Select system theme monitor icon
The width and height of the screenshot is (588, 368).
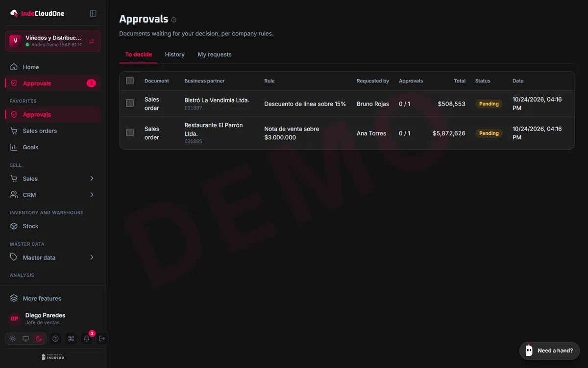(x=26, y=339)
